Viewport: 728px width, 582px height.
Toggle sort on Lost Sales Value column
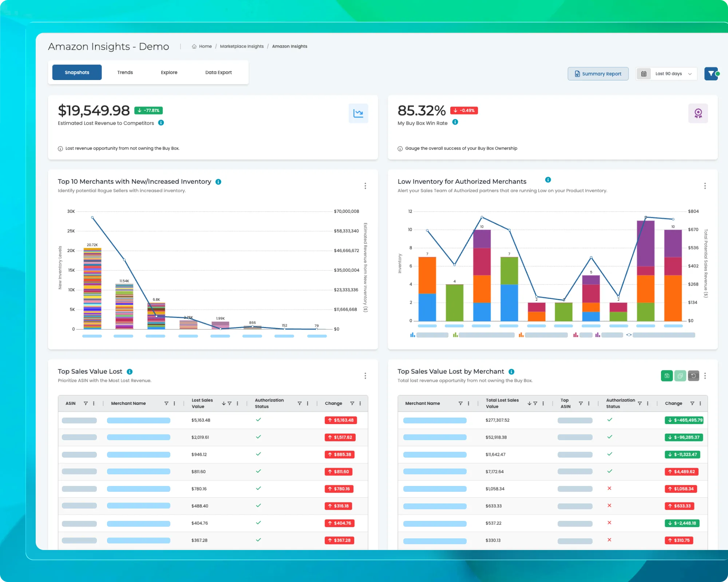coord(224,403)
